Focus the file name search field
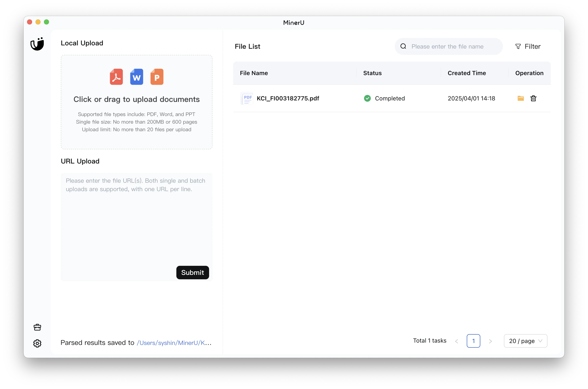The image size is (588, 389). click(448, 46)
